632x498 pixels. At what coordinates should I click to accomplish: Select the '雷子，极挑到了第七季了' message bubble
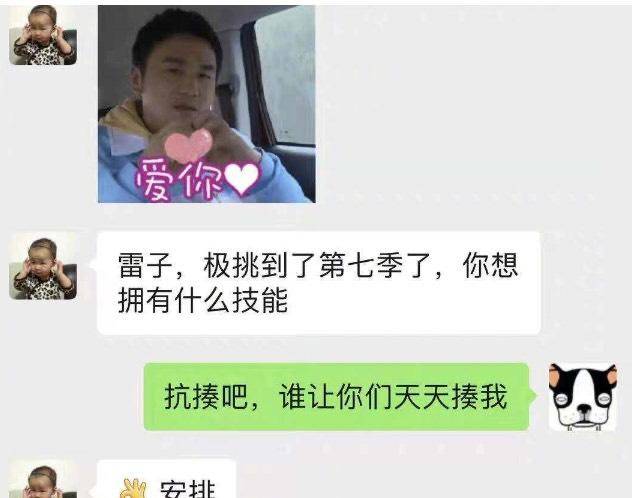(319, 283)
